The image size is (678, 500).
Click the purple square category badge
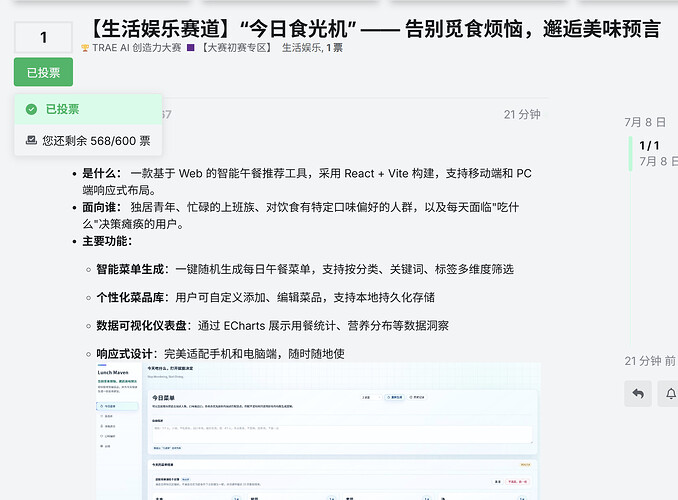click(191, 48)
